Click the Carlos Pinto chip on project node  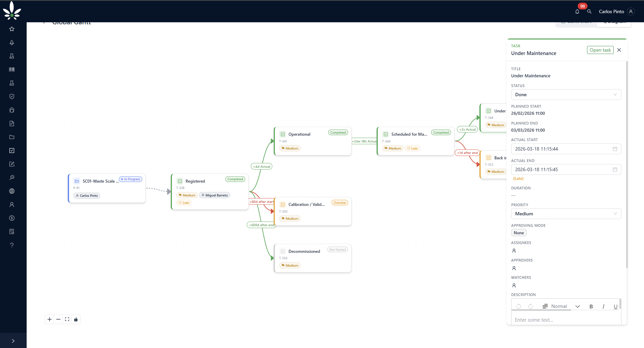click(x=87, y=196)
